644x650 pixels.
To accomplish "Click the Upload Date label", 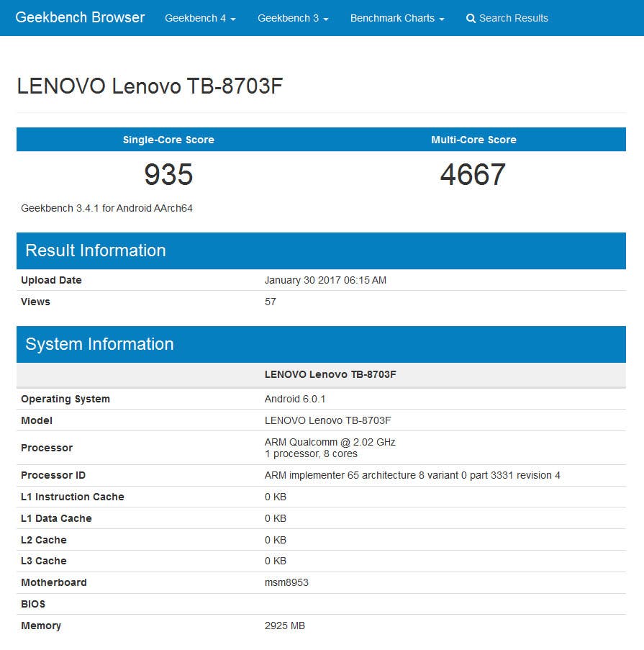I will point(51,280).
